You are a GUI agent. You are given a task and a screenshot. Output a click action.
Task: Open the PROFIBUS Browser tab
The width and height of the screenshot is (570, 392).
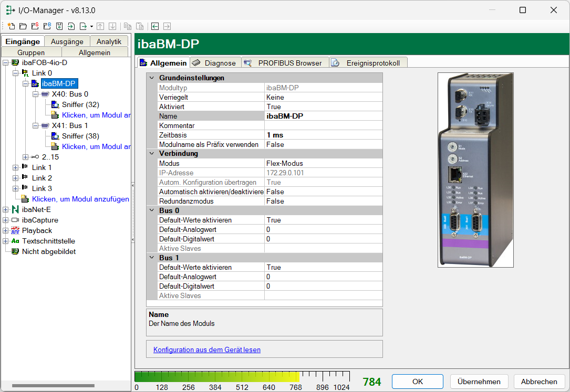285,63
